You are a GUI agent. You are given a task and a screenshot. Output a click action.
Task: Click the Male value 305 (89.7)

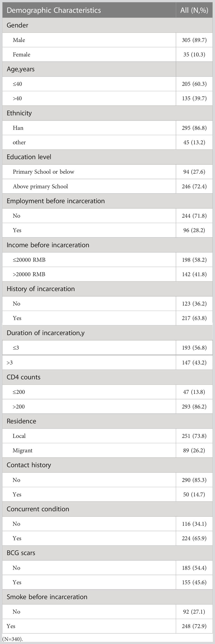(x=194, y=40)
